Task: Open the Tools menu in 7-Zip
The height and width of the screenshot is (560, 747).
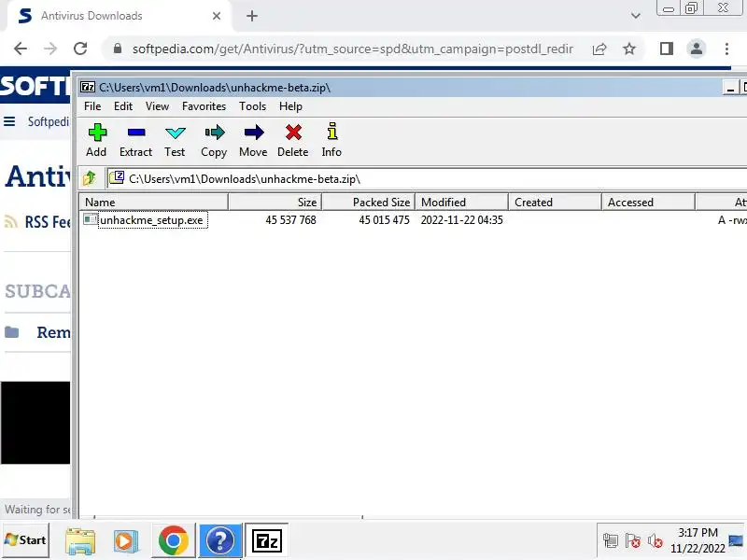Action: (252, 106)
